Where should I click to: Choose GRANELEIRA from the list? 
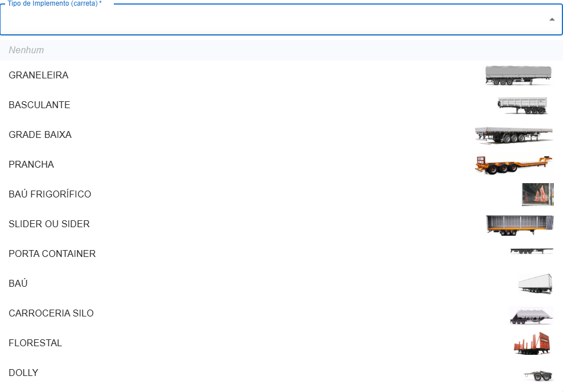coord(38,76)
